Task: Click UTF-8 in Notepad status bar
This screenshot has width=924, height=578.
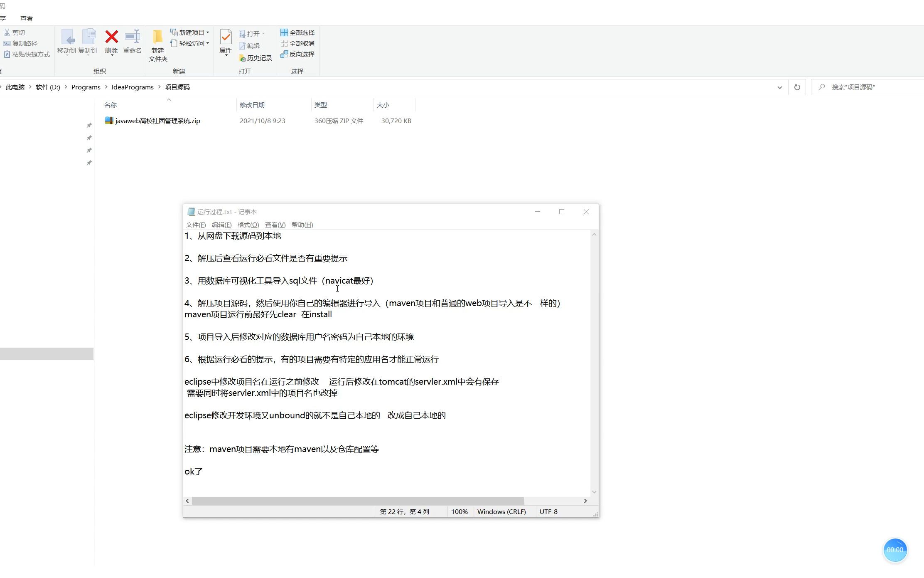Action: pyautogui.click(x=548, y=511)
